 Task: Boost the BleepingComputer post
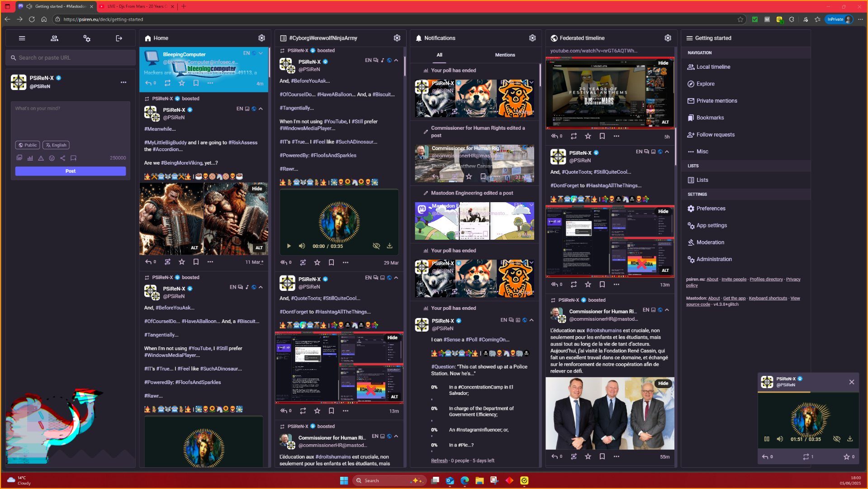click(x=167, y=83)
